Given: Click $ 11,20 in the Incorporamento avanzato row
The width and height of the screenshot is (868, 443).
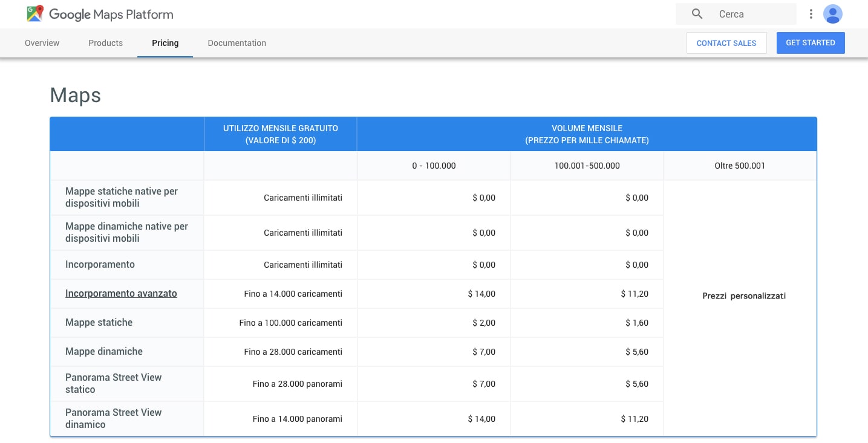Looking at the screenshot, I should click(635, 294).
